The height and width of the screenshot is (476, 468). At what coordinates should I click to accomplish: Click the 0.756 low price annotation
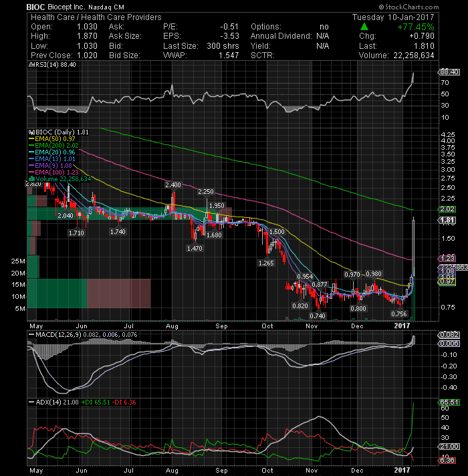pos(398,314)
